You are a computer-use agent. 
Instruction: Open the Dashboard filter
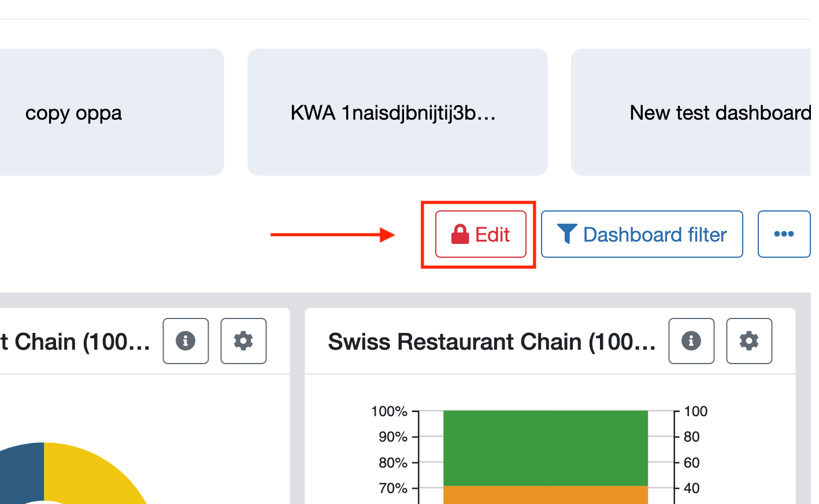pyautogui.click(x=642, y=234)
